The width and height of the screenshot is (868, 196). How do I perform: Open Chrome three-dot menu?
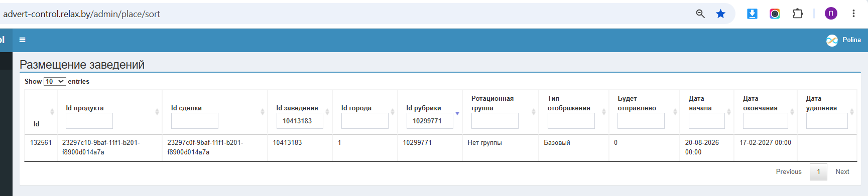coord(853,14)
